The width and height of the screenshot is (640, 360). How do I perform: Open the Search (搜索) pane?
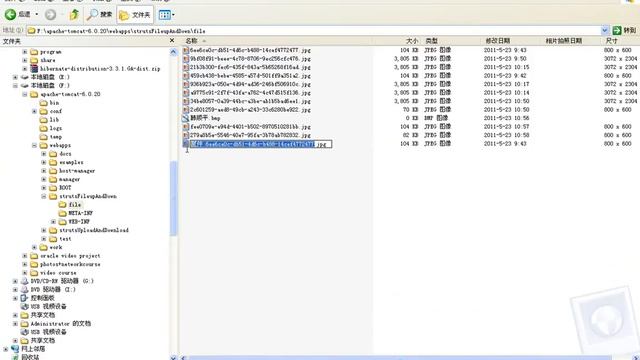[x=100, y=15]
